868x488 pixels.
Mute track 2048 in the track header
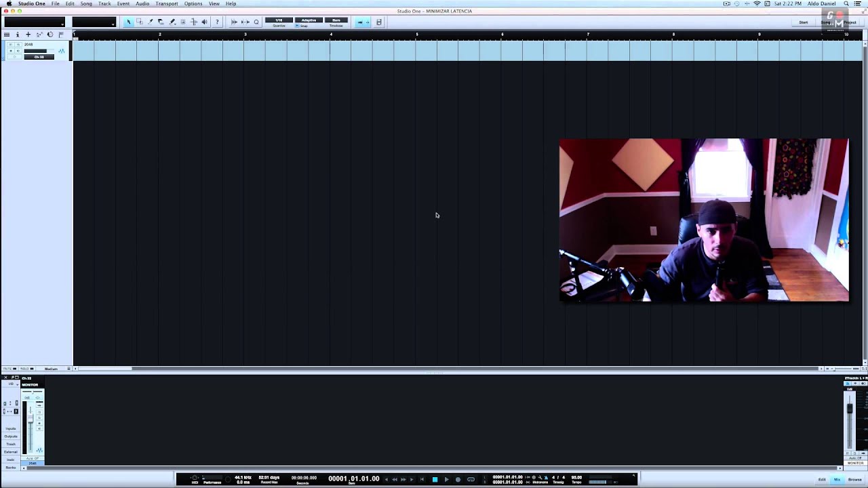click(11, 44)
